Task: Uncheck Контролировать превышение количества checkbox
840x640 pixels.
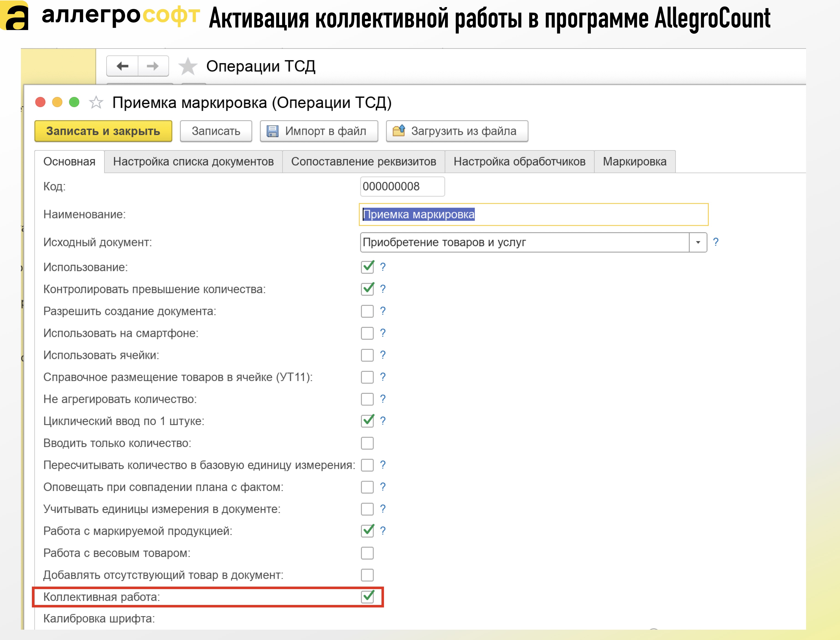Action: pyautogui.click(x=367, y=289)
